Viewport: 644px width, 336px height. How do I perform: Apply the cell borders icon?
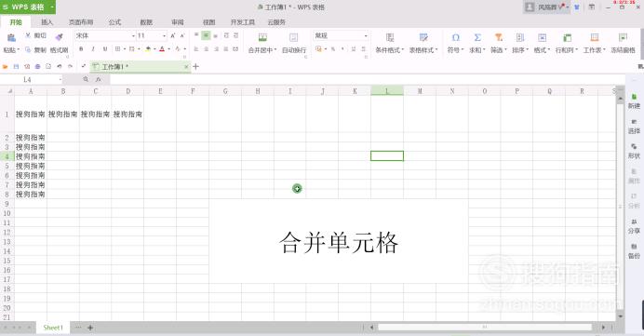coord(117,49)
